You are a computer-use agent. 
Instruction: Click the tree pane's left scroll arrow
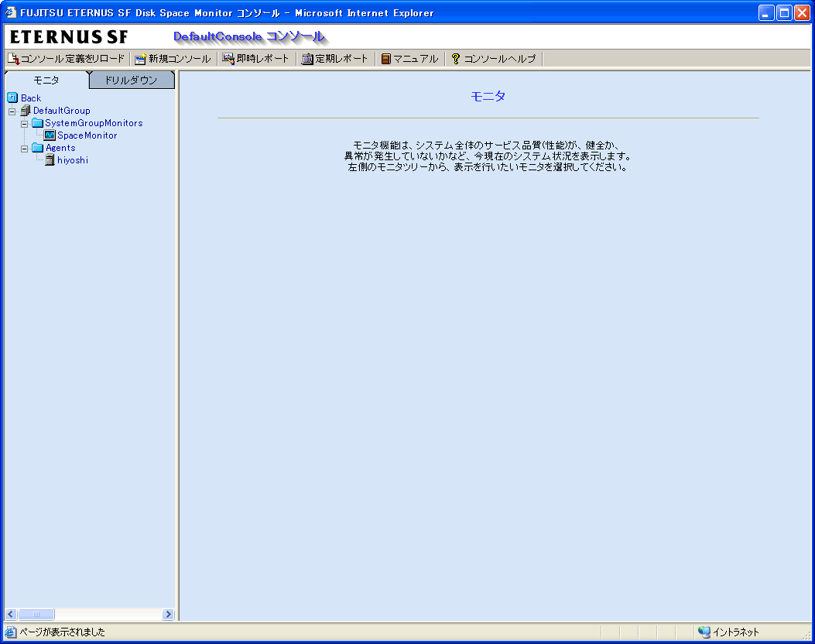(10, 615)
